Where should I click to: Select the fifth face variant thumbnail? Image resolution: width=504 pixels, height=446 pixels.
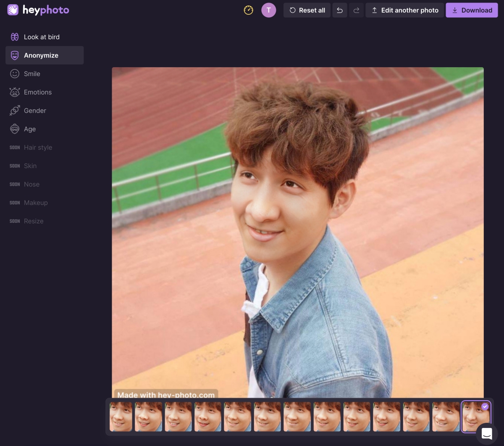click(x=238, y=417)
